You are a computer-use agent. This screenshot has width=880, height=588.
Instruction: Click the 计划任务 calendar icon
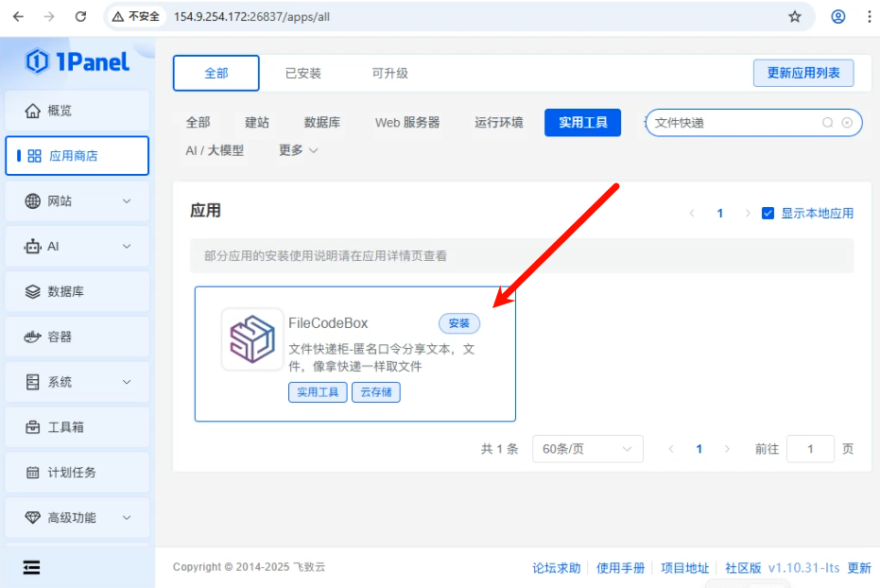tap(32, 473)
